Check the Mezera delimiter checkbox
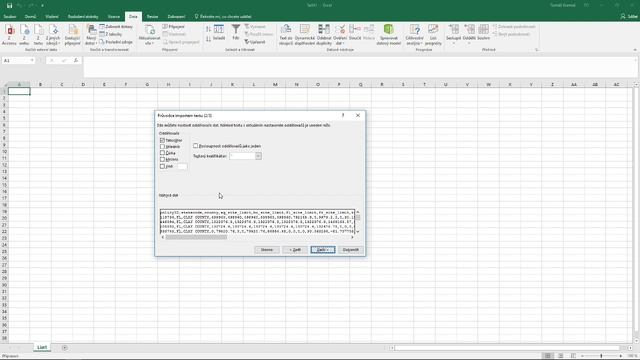This screenshot has width=640, height=360. point(162,160)
